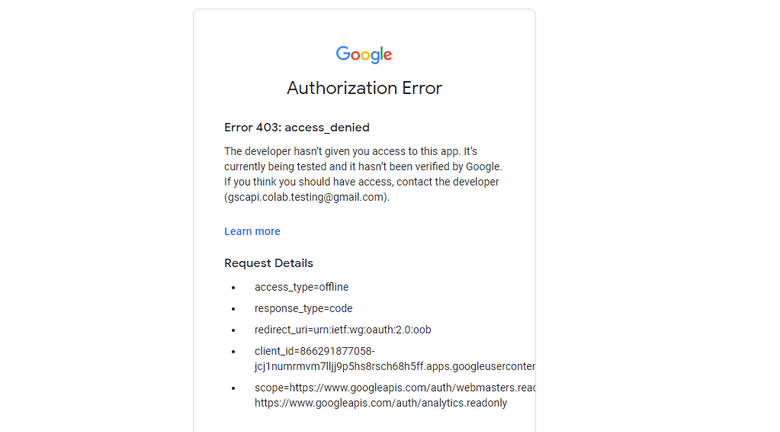Click the Request Details heading
Image resolution: width=780 pixels, height=432 pixels.
click(269, 263)
